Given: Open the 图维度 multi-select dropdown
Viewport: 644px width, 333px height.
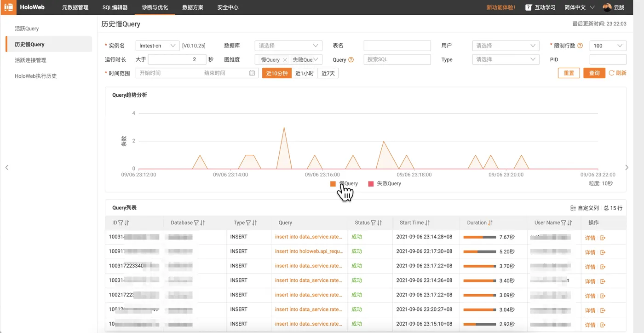Looking at the screenshot, I should [x=288, y=59].
